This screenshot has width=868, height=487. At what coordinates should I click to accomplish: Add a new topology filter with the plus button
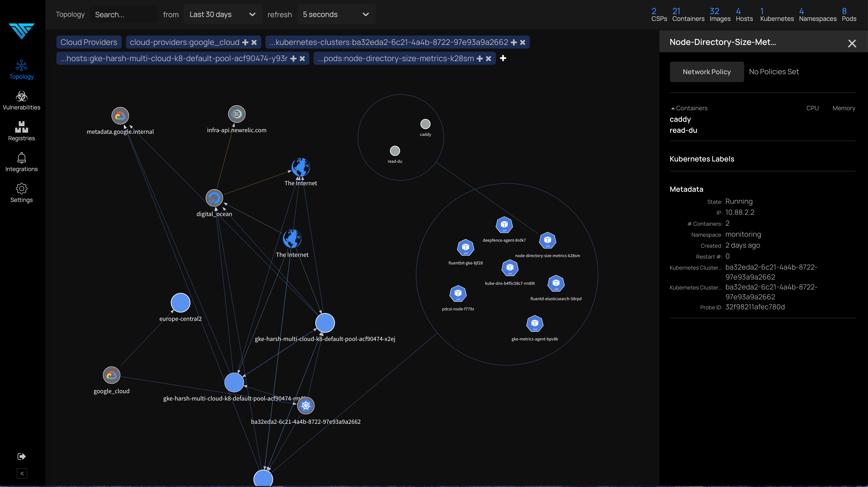pos(503,58)
